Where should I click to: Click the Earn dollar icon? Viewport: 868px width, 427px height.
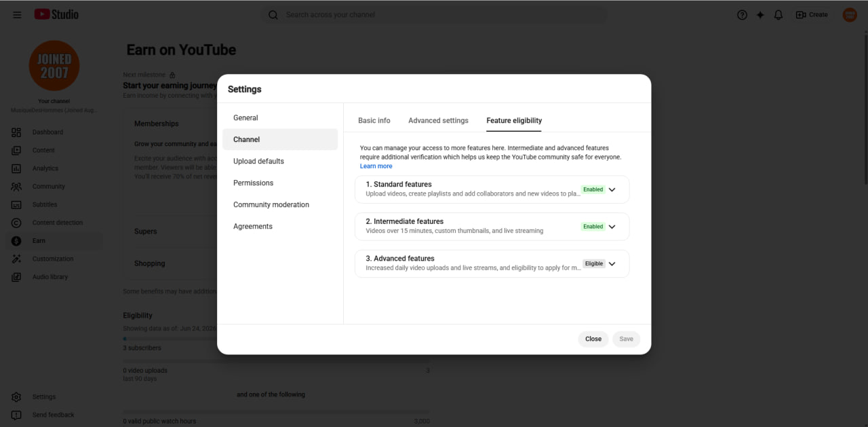tap(16, 241)
